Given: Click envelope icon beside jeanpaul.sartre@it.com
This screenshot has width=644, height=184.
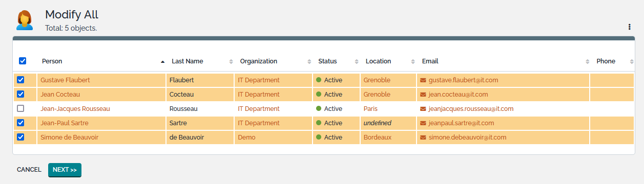Looking at the screenshot, I should tap(423, 123).
